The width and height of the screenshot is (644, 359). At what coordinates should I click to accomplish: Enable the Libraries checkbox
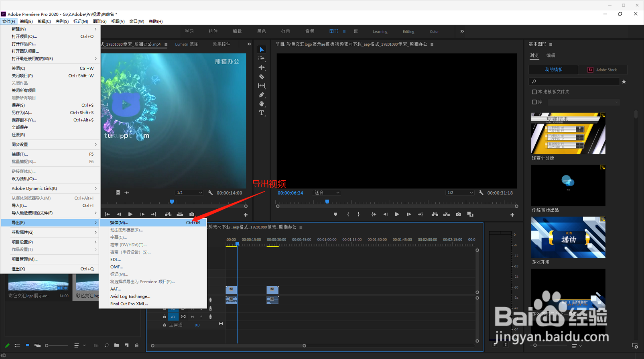534,102
